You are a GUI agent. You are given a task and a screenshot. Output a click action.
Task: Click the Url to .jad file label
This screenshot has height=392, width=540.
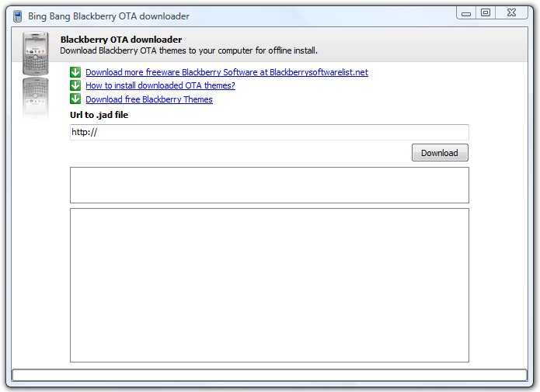[99, 115]
